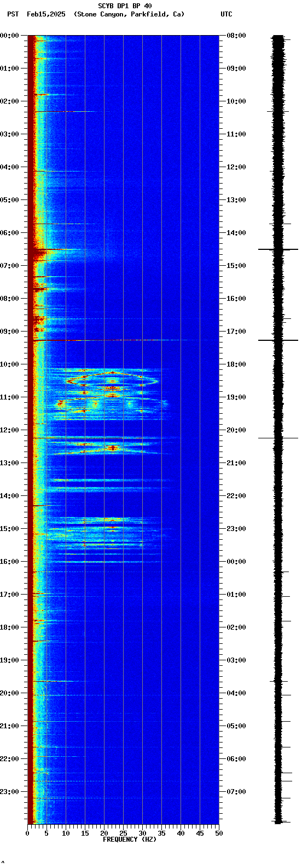Click the UTC time label "08:00"
Viewport: 302px width, 868px height.
[236, 36]
